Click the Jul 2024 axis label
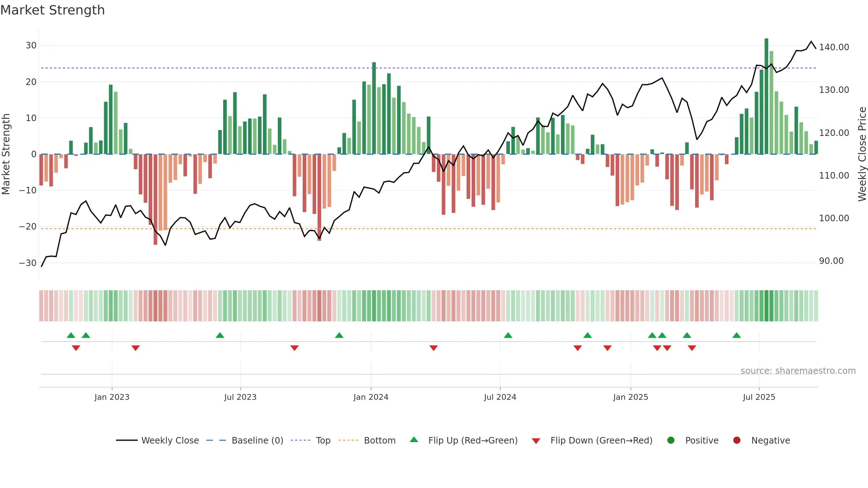 pos(500,397)
